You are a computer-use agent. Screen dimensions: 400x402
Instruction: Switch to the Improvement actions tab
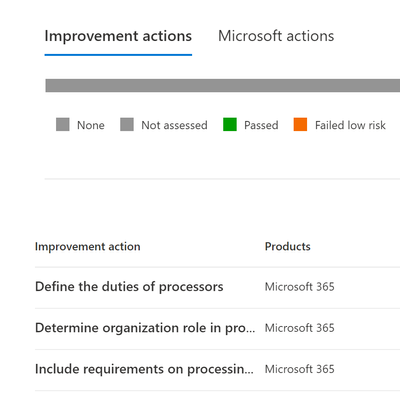coord(118,36)
